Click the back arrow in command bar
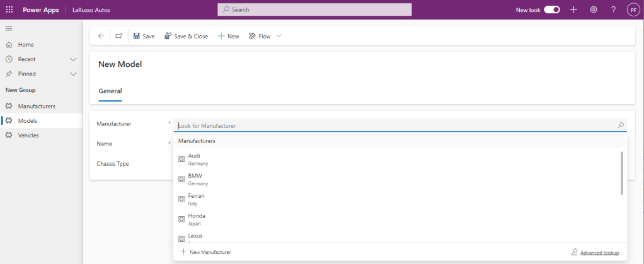 click(101, 36)
